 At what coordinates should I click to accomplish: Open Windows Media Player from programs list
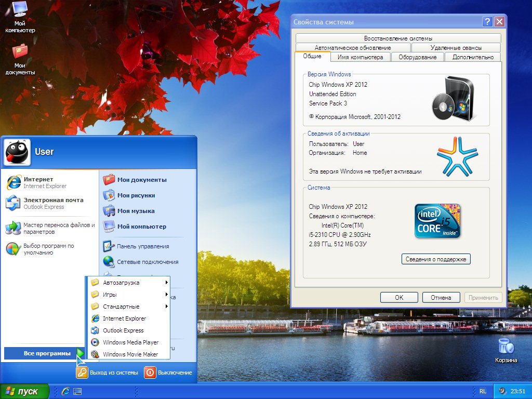[130, 342]
